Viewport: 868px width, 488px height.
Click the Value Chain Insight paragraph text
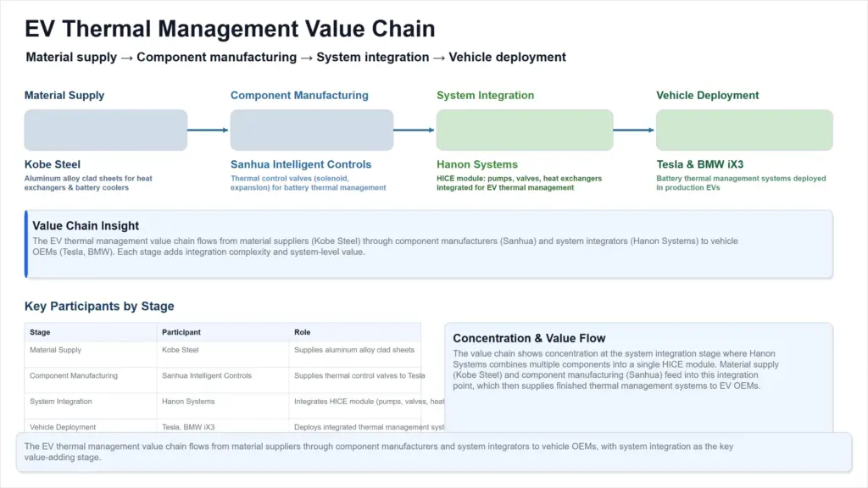pyautogui.click(x=386, y=247)
